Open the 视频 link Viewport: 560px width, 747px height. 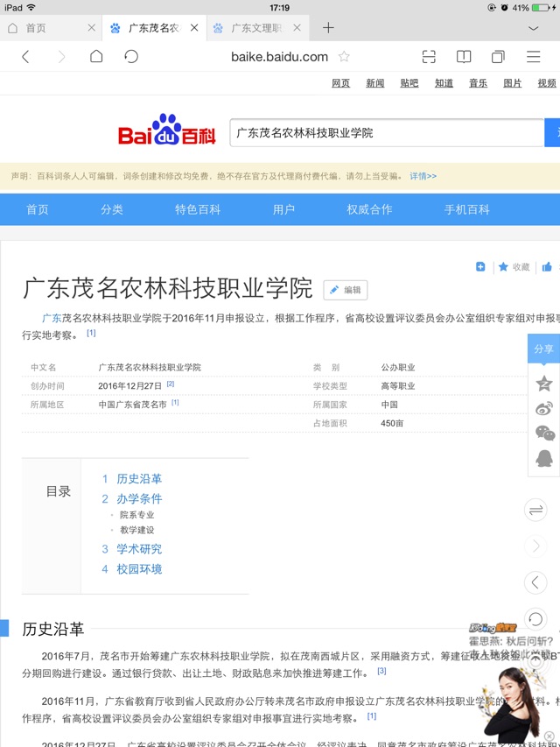(x=547, y=83)
